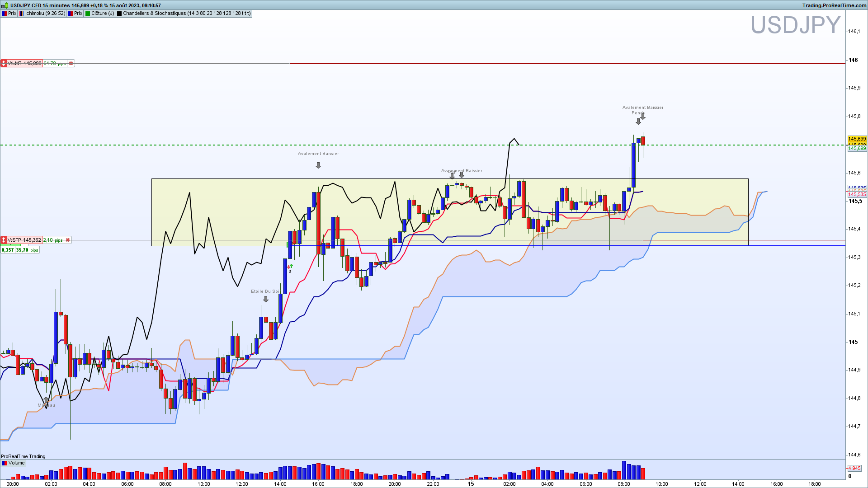868x488 pixels.
Task: Click the second Prix label before Clôture
Action: point(75,14)
